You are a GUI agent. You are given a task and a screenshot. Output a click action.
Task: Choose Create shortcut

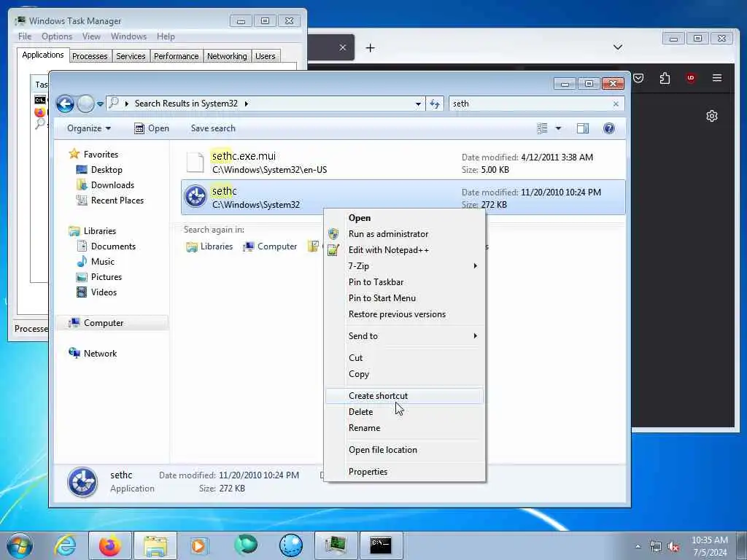(x=404, y=396)
